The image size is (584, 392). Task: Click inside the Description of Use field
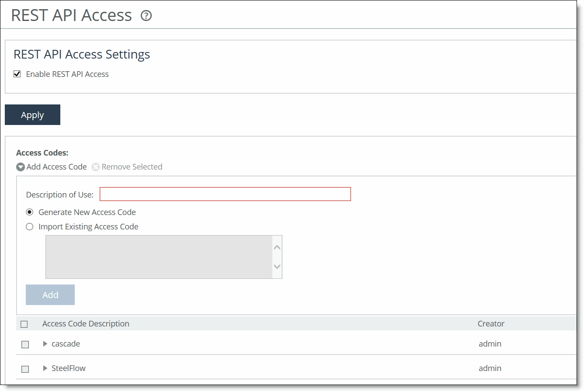pos(225,194)
